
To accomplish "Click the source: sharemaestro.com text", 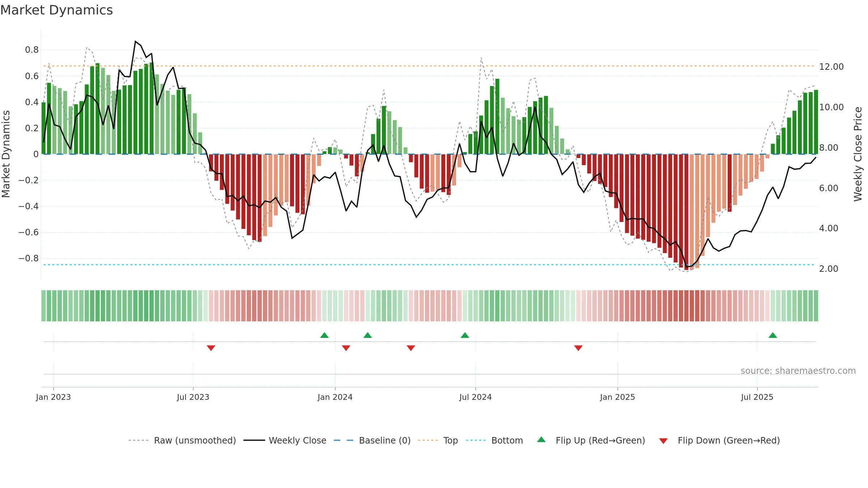I will point(798,371).
